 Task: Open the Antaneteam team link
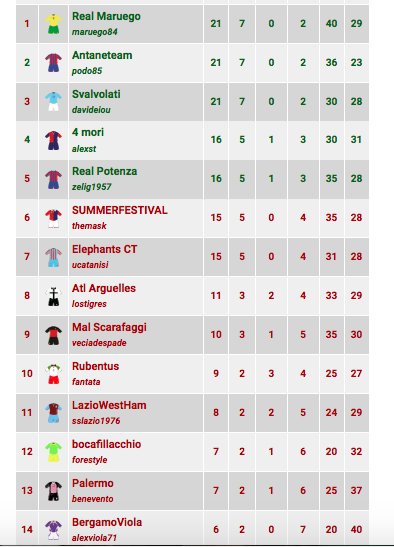pos(102,55)
